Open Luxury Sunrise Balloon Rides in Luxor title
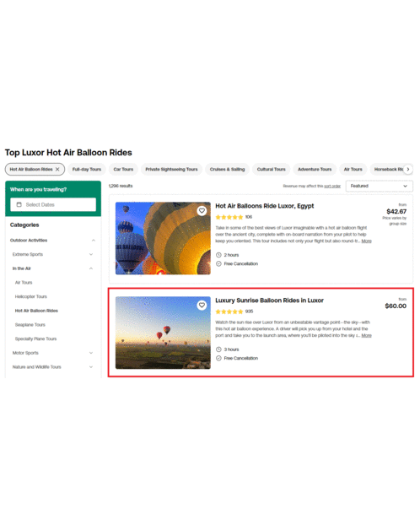The width and height of the screenshot is (420, 520). [269, 301]
